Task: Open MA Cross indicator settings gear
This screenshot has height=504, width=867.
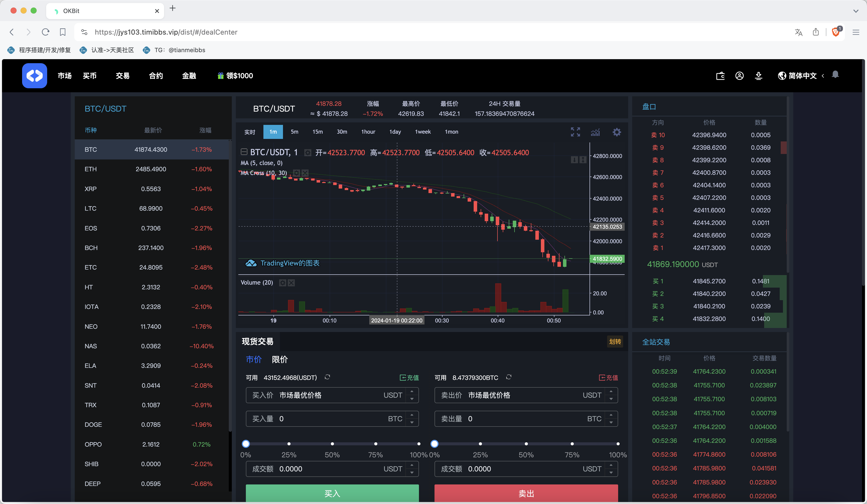Action: tap(296, 173)
